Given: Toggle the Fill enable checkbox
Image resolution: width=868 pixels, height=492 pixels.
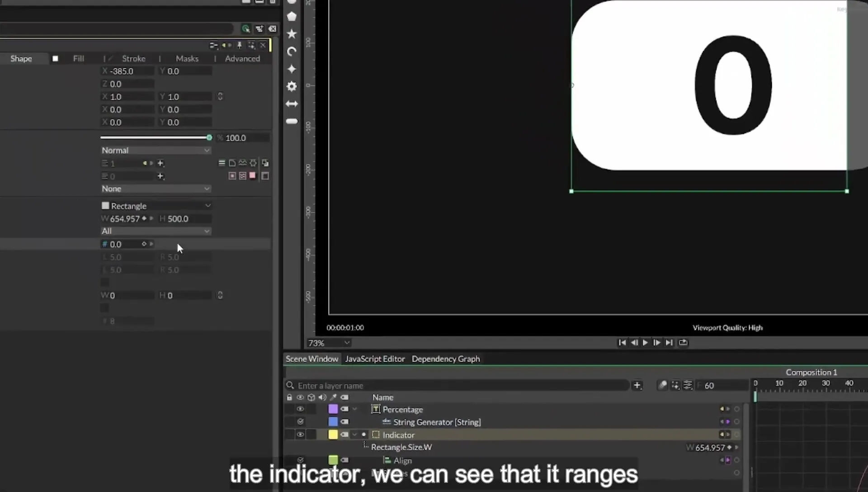Looking at the screenshot, I should coord(55,58).
